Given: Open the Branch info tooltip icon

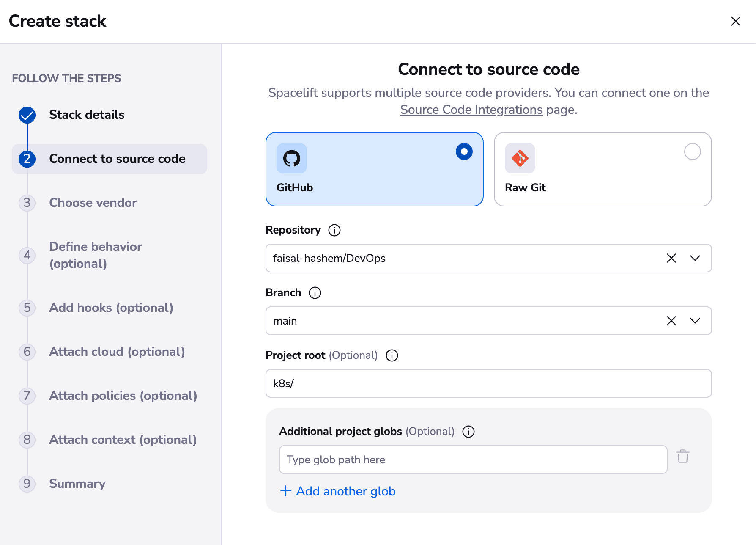Looking at the screenshot, I should click(315, 293).
